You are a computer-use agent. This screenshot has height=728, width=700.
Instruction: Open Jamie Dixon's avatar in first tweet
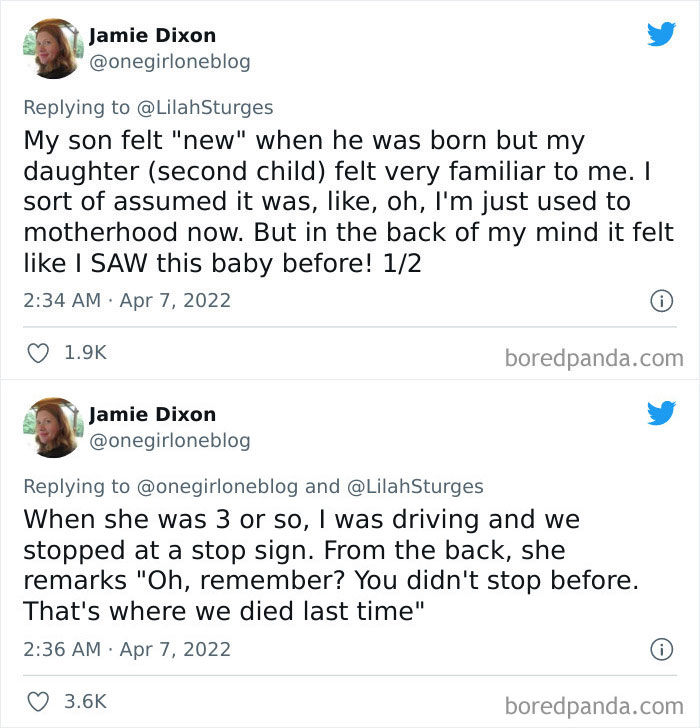[51, 49]
